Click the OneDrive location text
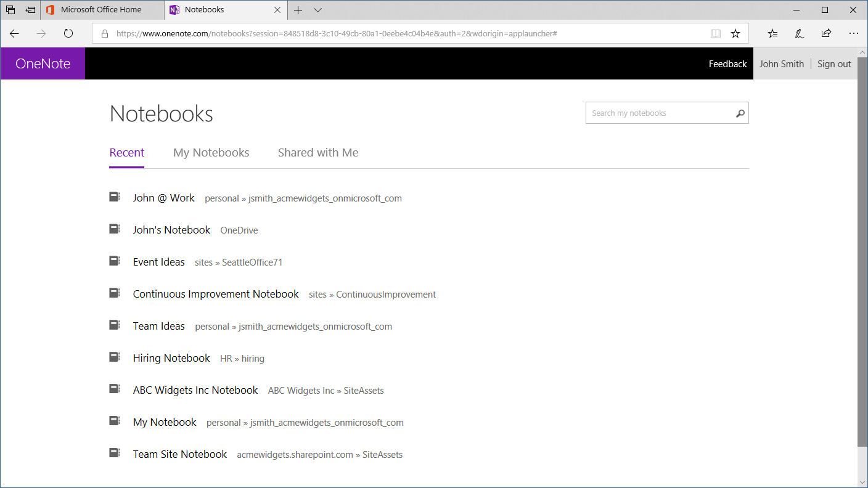The height and width of the screenshot is (488, 868). click(x=239, y=230)
